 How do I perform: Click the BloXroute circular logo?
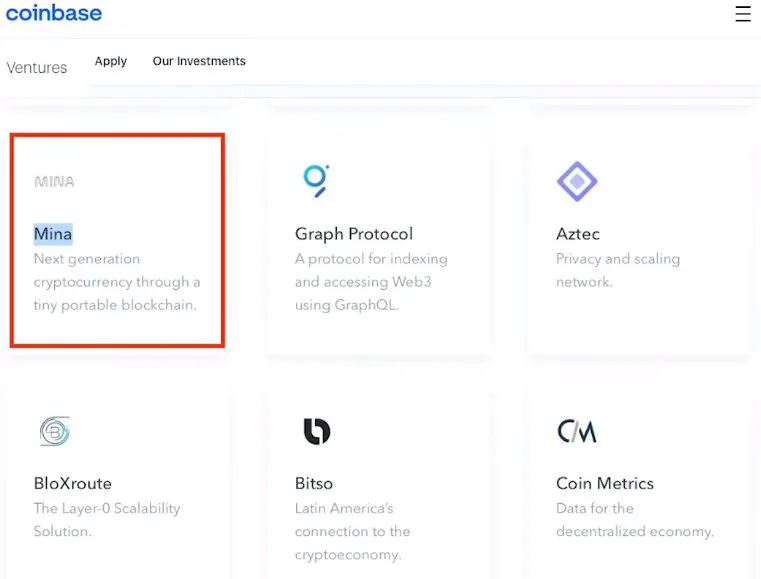pos(54,431)
